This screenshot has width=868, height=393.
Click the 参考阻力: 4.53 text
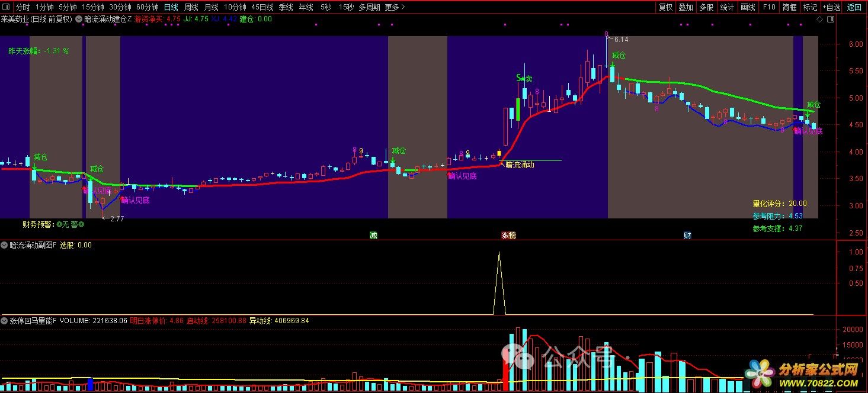coord(778,216)
